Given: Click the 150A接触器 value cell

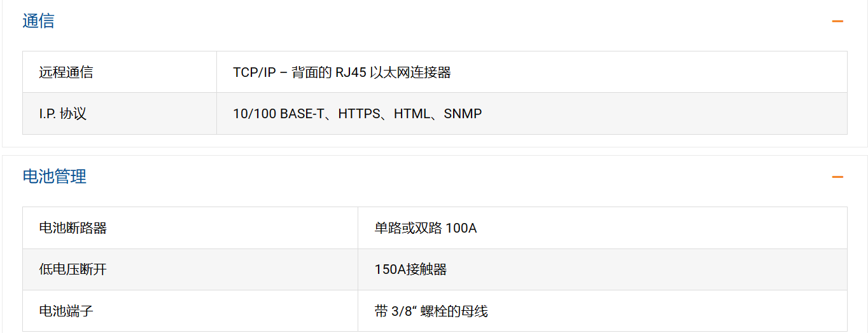Looking at the screenshot, I should point(410,269).
